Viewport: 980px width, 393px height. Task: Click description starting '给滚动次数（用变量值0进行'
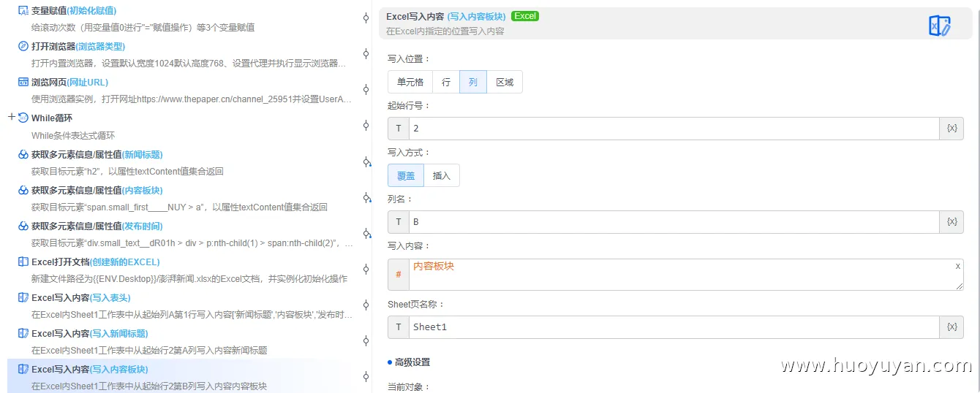(x=143, y=28)
